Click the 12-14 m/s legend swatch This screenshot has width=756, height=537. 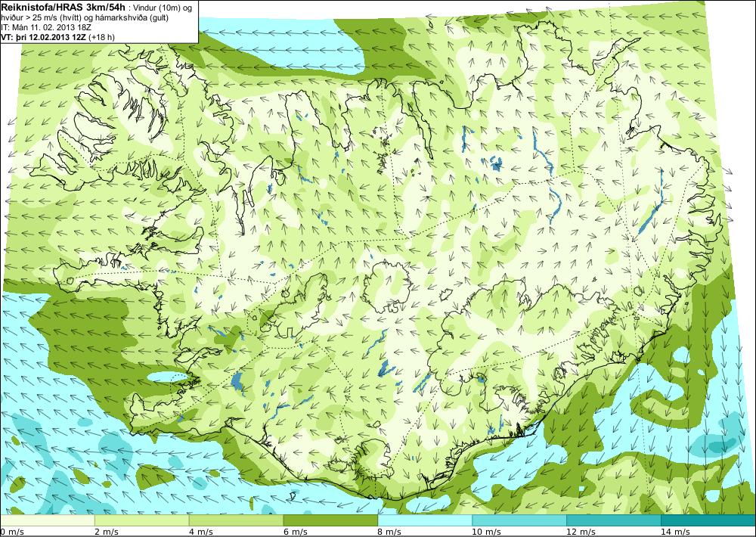pyautogui.click(x=614, y=520)
